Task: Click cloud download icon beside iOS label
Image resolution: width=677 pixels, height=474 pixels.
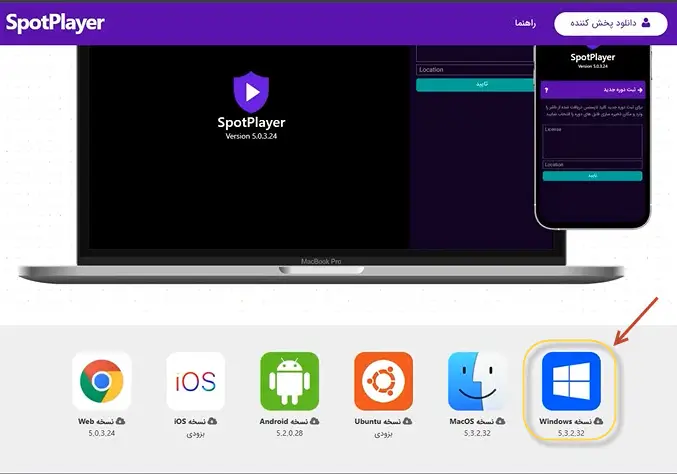Action: tap(212, 421)
